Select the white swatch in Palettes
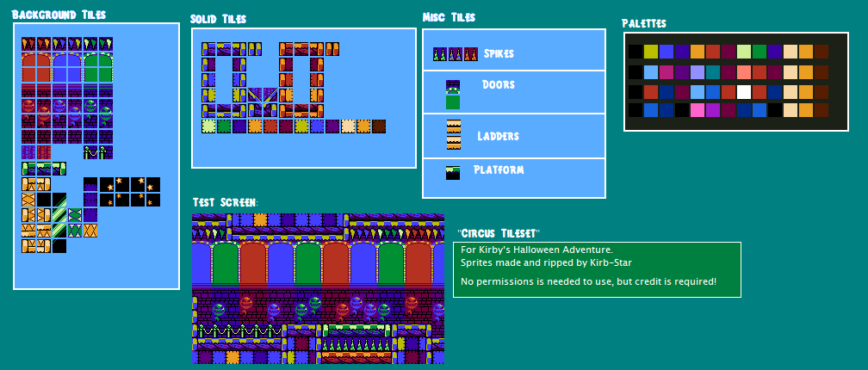This screenshot has height=370, width=868. (743, 91)
